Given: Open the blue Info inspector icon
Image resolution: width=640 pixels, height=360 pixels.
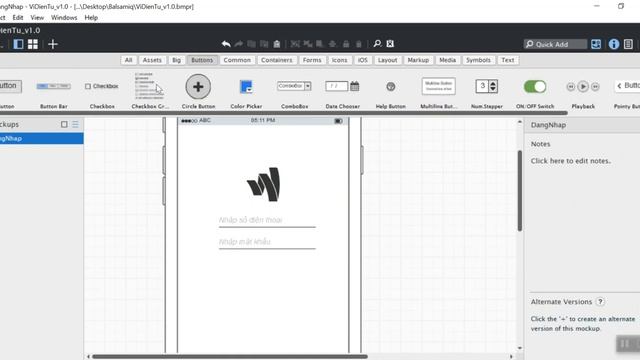Looking at the screenshot, I should point(614,44).
